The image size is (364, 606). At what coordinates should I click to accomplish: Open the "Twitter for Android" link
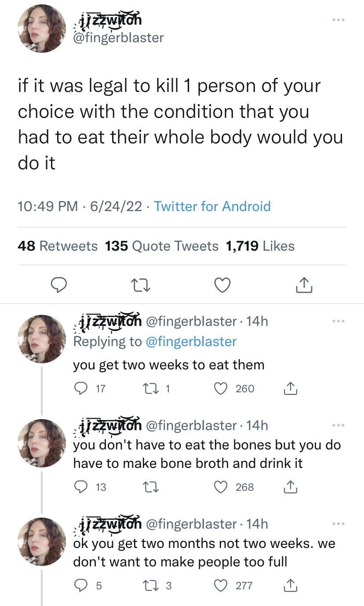point(212,206)
